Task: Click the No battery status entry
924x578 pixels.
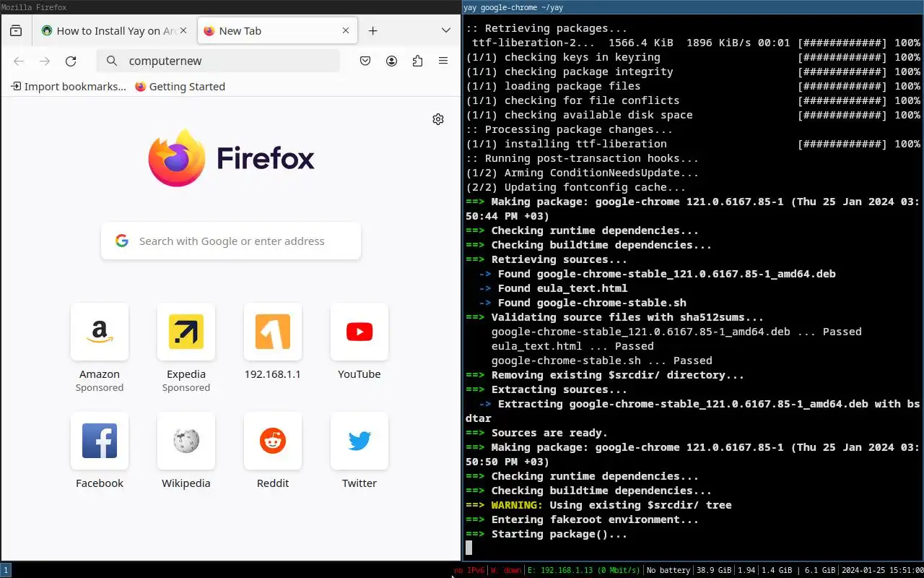Action: 668,571
